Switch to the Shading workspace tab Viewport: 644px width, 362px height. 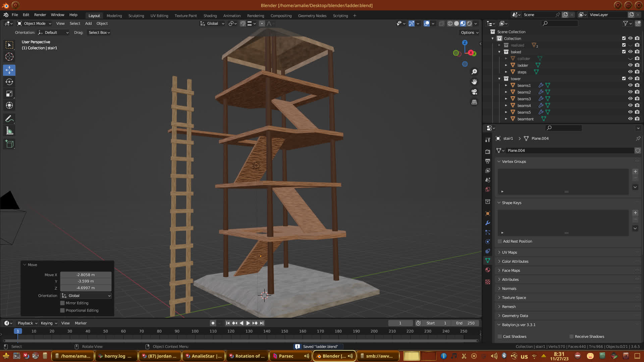click(x=210, y=16)
